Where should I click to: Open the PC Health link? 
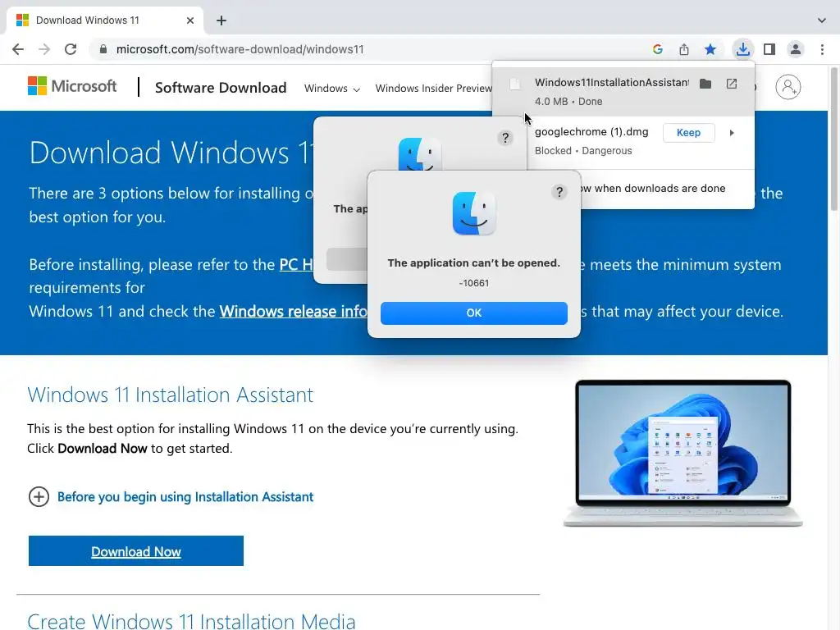pos(296,265)
